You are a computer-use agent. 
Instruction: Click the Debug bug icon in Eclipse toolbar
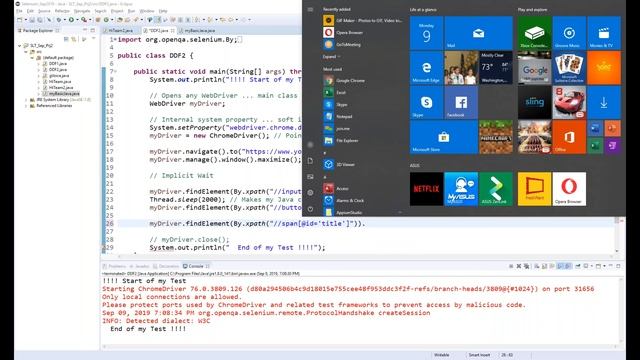pos(59,20)
